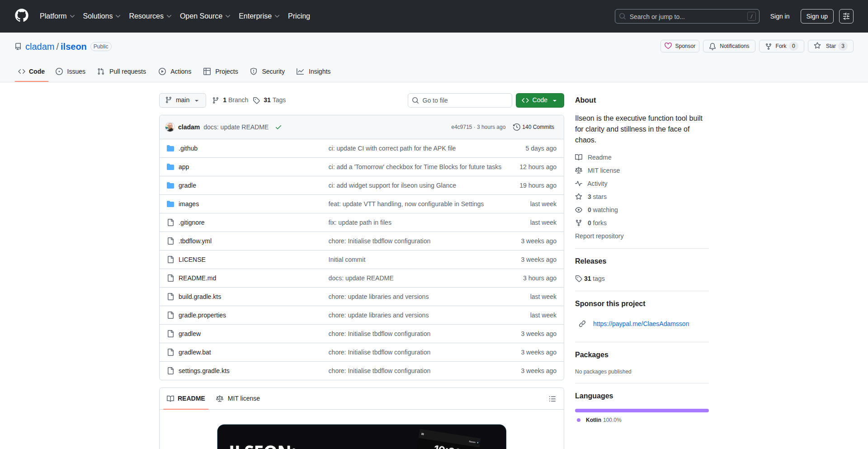This screenshot has width=868, height=449.
Task: Click the Kotlin languages color bar
Action: pyautogui.click(x=642, y=410)
